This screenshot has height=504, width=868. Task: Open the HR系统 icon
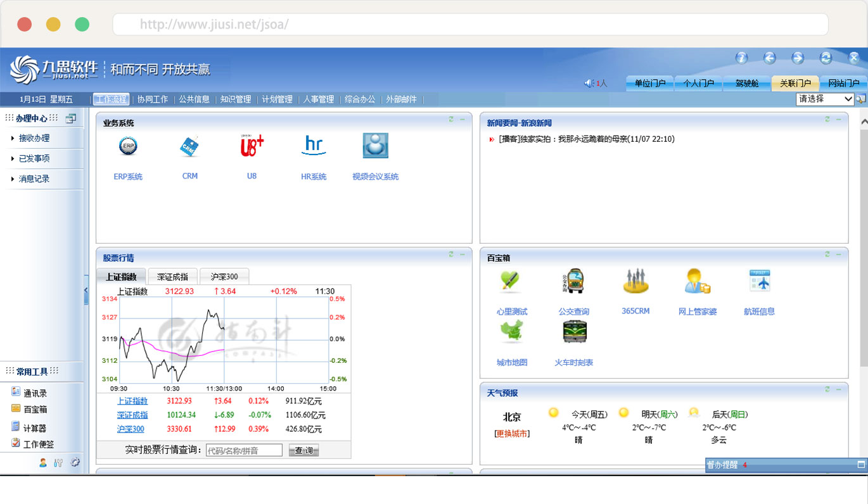[314, 146]
